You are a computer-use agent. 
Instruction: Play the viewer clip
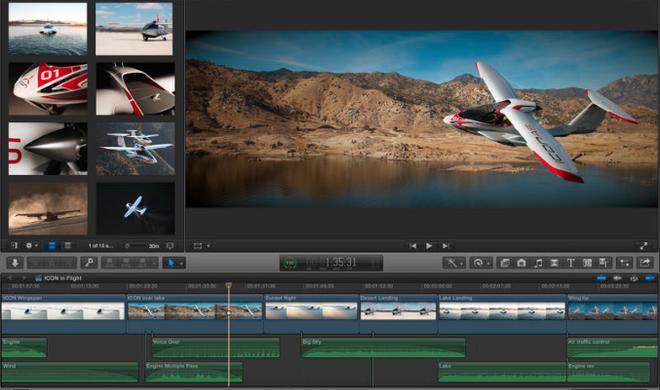pos(429,246)
